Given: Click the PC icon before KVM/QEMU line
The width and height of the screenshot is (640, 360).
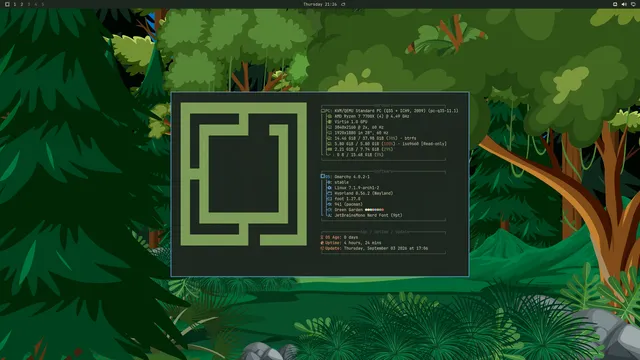Looking at the screenshot, I should pyautogui.click(x=323, y=111).
